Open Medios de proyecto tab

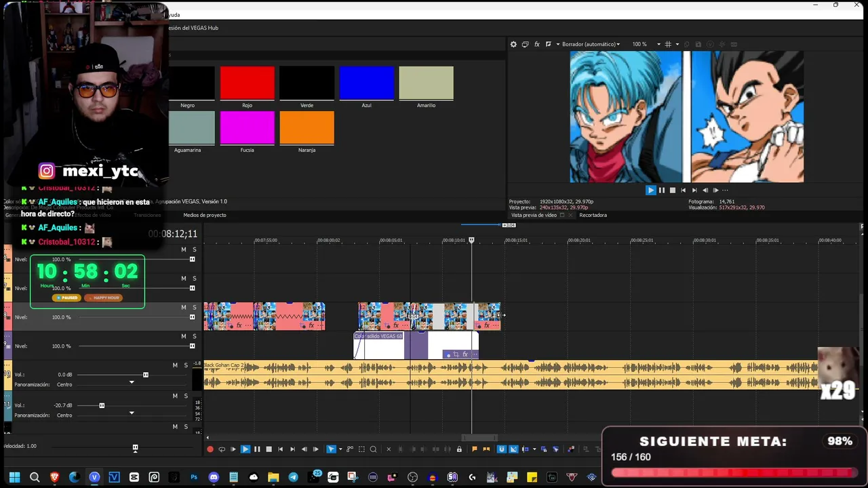(205, 215)
